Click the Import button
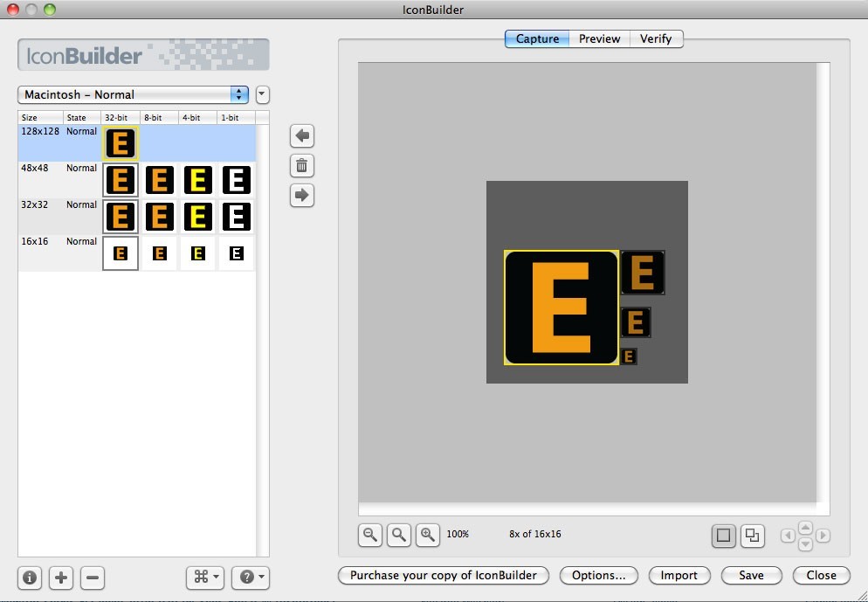Viewport: 868px width, 602px height. [679, 576]
